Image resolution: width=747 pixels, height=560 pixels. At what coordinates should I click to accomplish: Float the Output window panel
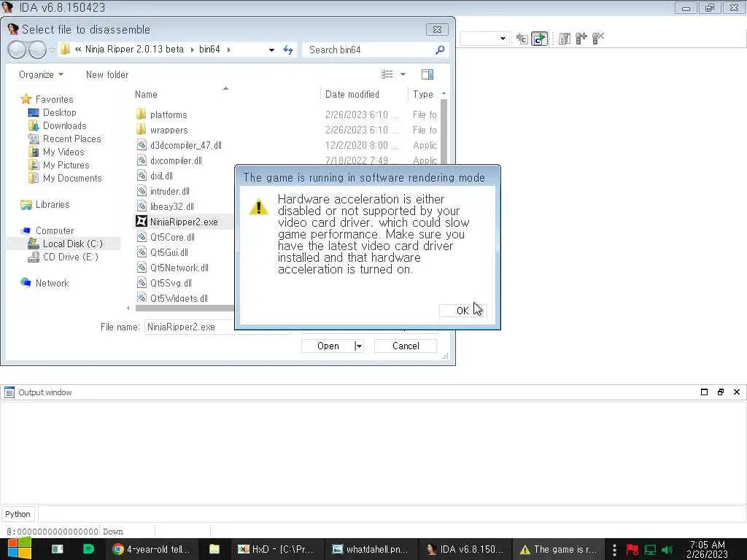(720, 392)
